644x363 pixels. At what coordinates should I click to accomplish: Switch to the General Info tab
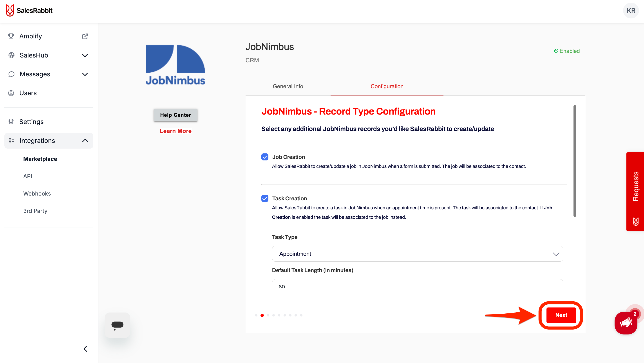pyautogui.click(x=288, y=86)
